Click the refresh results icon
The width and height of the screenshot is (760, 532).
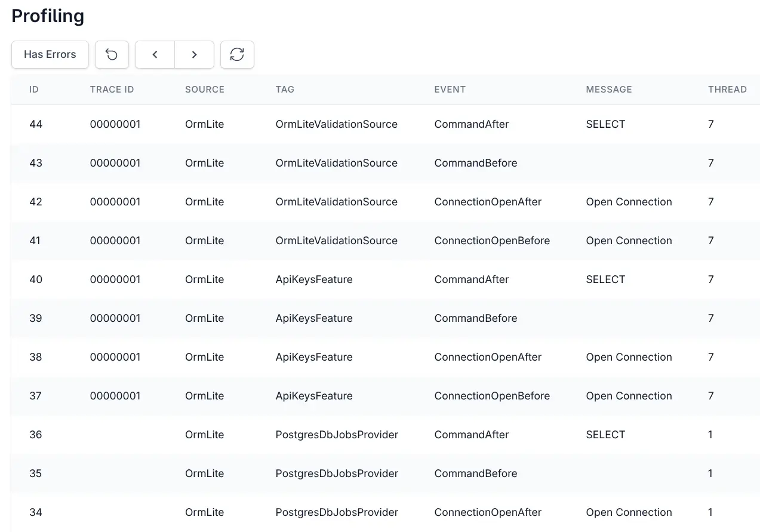pyautogui.click(x=237, y=54)
